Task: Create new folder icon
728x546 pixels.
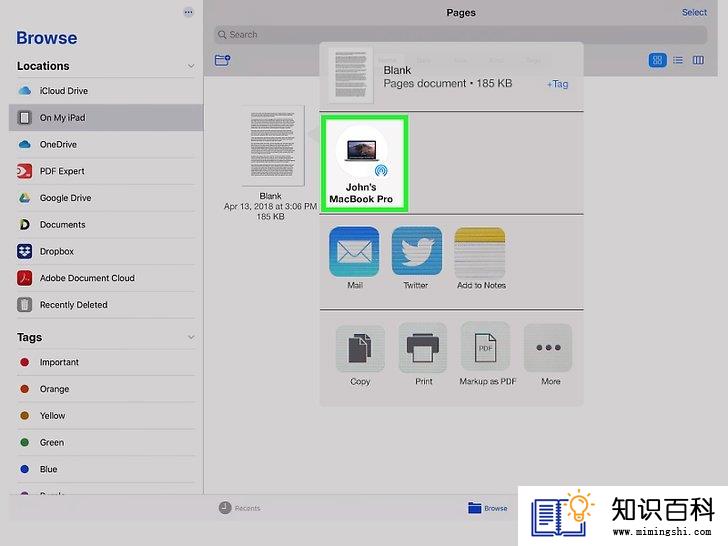Action: [x=222, y=60]
